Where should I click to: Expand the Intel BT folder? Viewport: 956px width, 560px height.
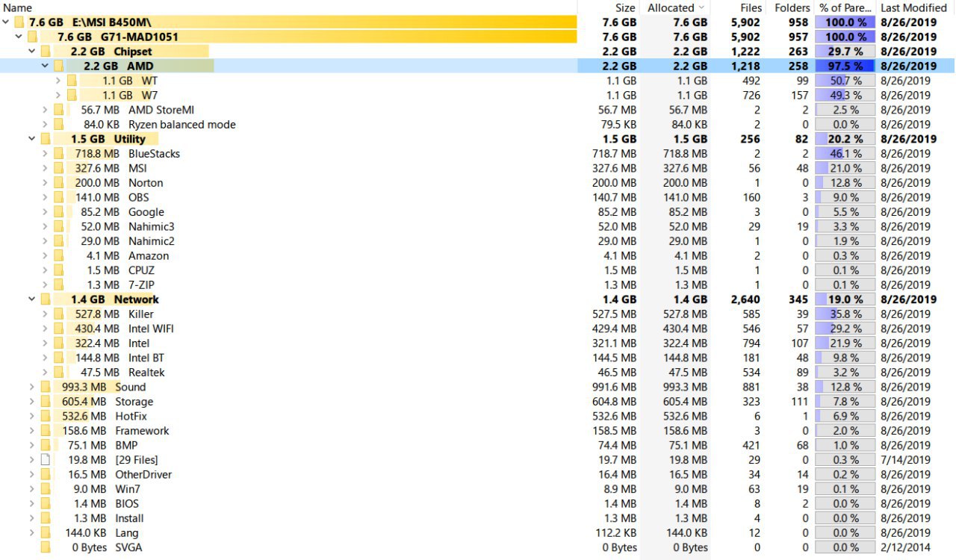pos(45,358)
